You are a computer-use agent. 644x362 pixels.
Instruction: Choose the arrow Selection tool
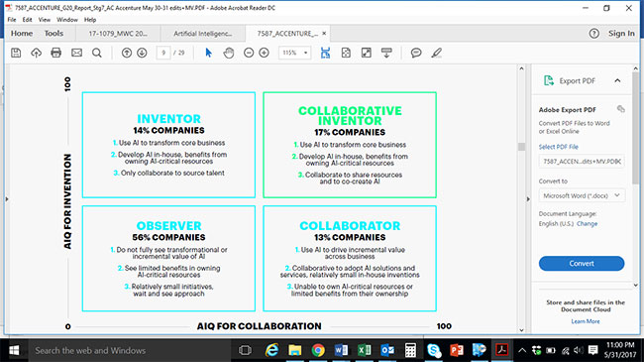point(209,53)
